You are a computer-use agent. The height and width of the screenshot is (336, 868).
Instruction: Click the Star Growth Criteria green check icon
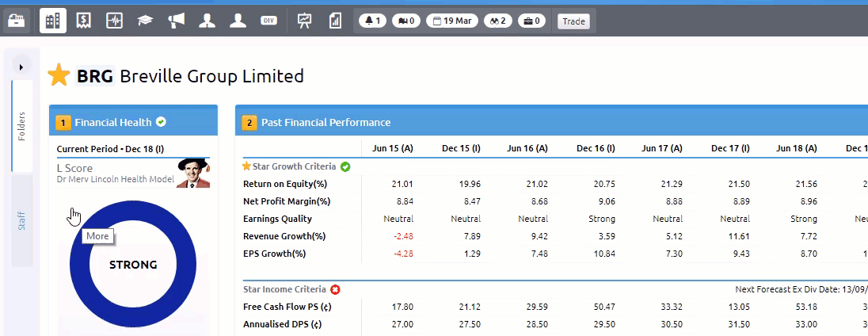click(345, 166)
